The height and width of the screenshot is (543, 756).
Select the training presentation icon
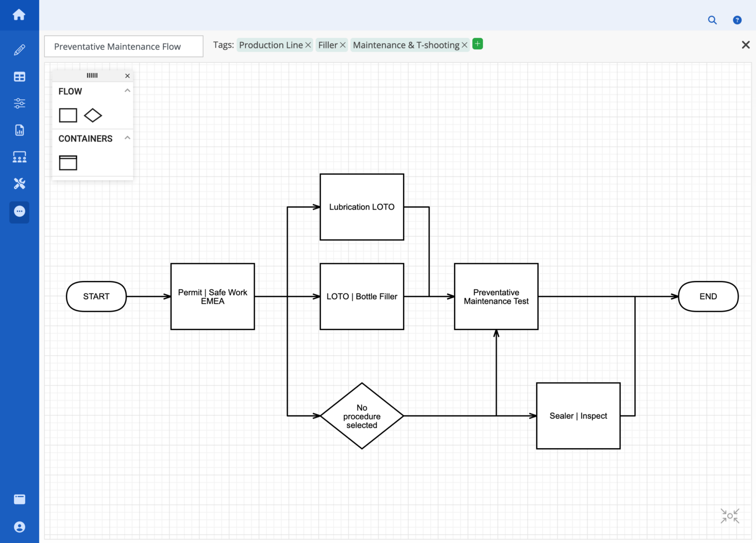click(19, 157)
